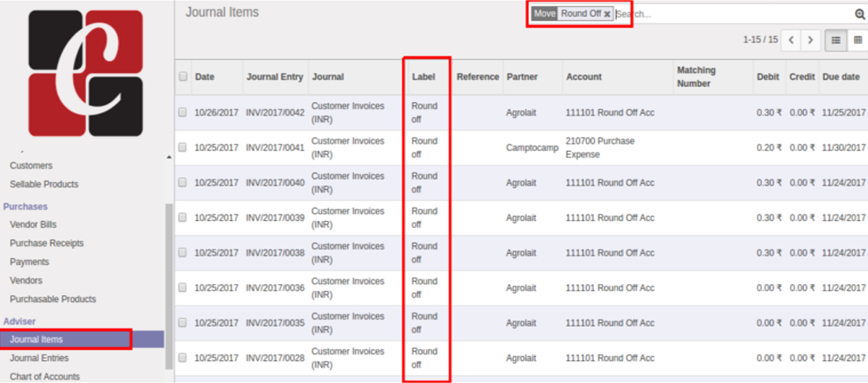Sort by the Debit column header
The height and width of the screenshot is (383, 868).
767,77
